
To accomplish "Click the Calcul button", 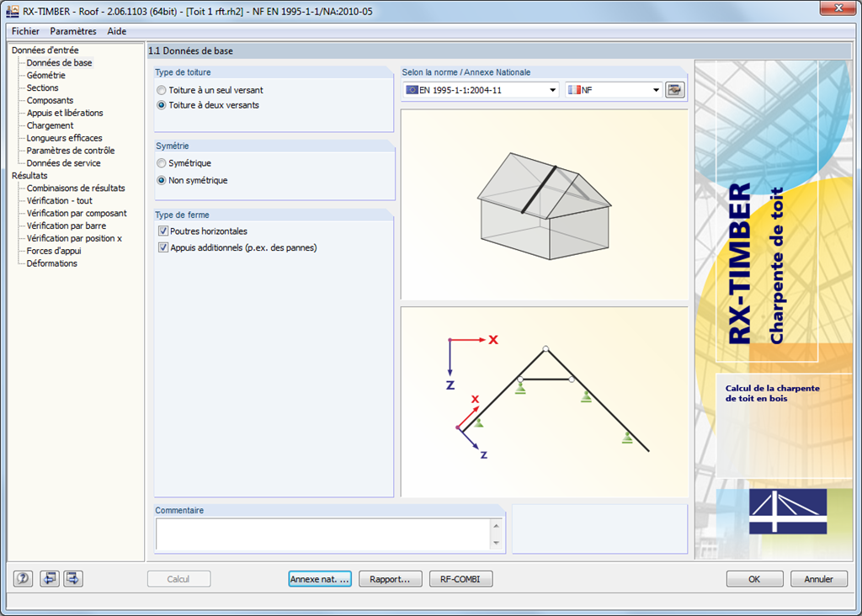I will [178, 579].
